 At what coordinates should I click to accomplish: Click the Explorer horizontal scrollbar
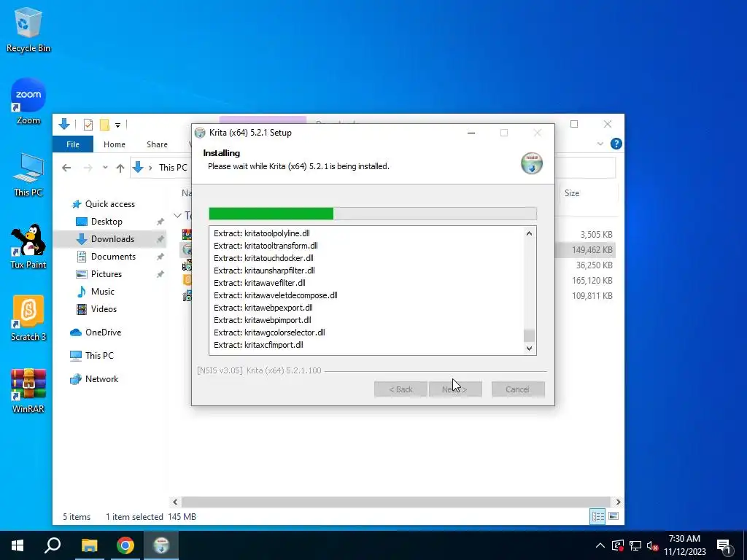[395, 502]
